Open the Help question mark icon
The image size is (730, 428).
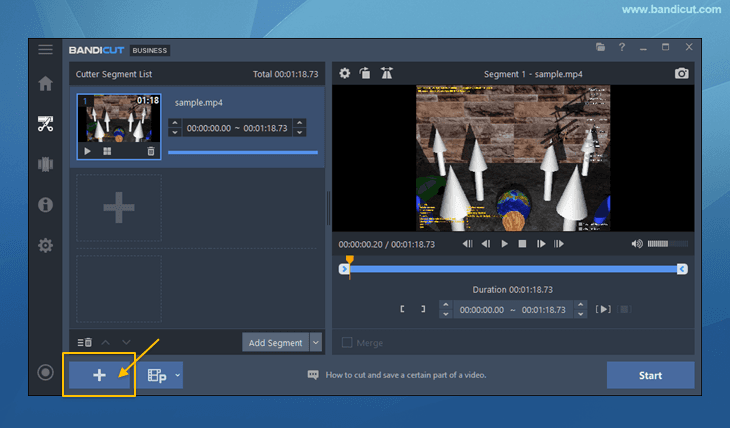click(622, 47)
